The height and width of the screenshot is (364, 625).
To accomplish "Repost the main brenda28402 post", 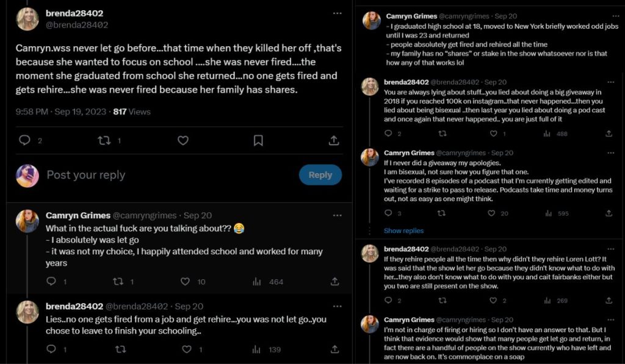I will pos(104,140).
